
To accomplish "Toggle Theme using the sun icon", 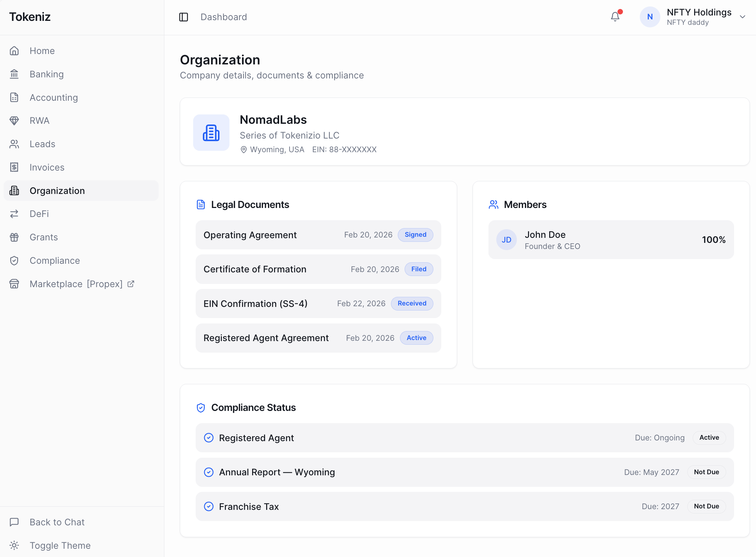I will [x=14, y=545].
